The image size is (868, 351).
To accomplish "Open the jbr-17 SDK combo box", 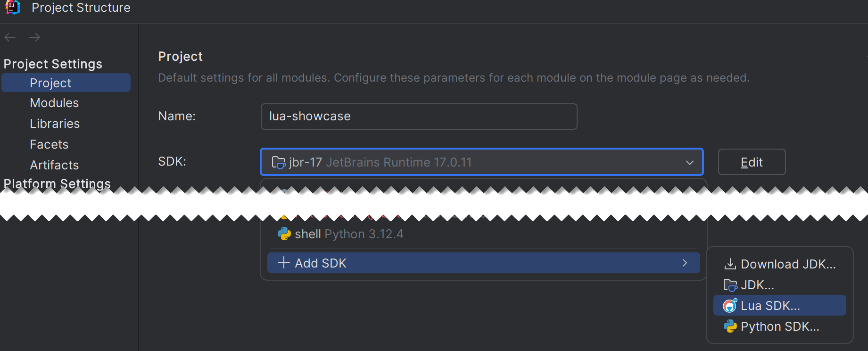I will click(x=471, y=162).
